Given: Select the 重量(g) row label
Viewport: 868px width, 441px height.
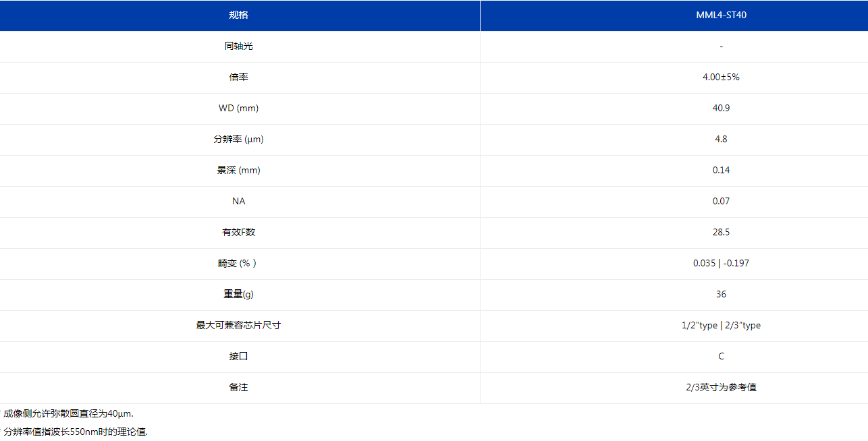Looking at the screenshot, I should [x=239, y=295].
